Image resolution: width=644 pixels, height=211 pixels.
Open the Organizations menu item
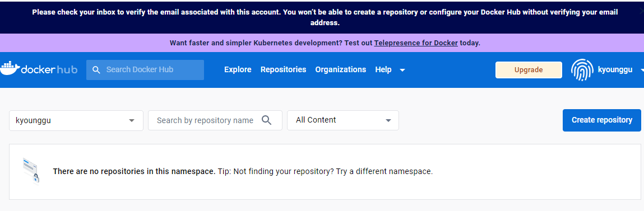pos(340,70)
